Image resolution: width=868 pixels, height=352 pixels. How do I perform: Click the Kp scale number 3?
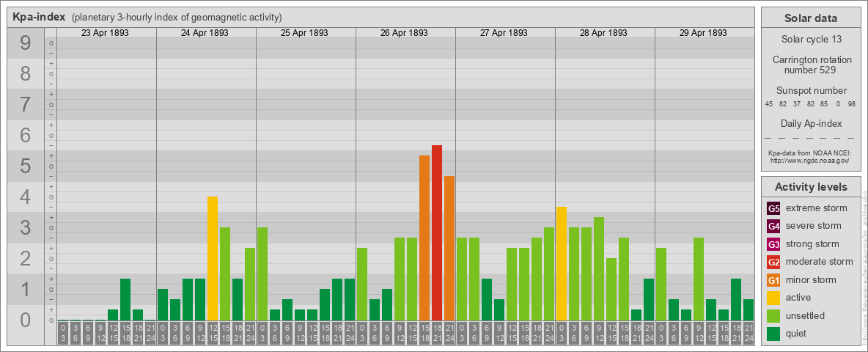click(x=26, y=227)
